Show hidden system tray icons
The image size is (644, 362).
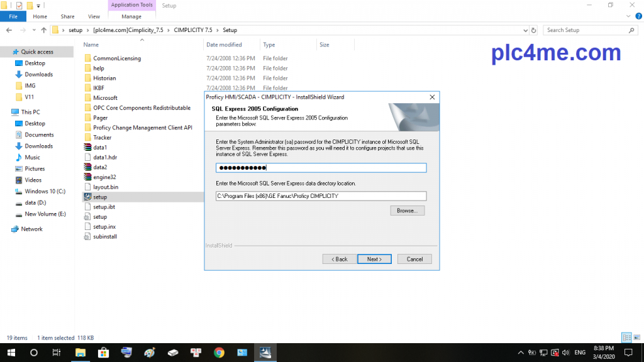point(521,353)
